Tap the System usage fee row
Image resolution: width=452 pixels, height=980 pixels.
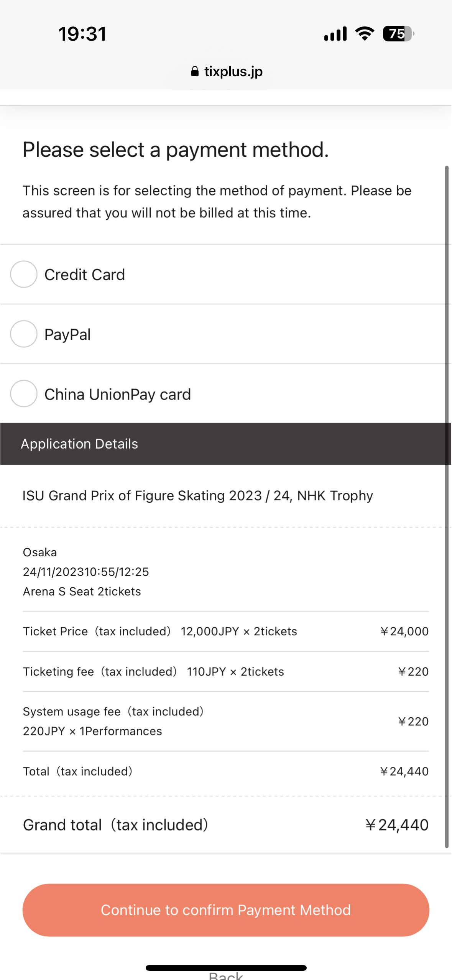(x=113, y=721)
